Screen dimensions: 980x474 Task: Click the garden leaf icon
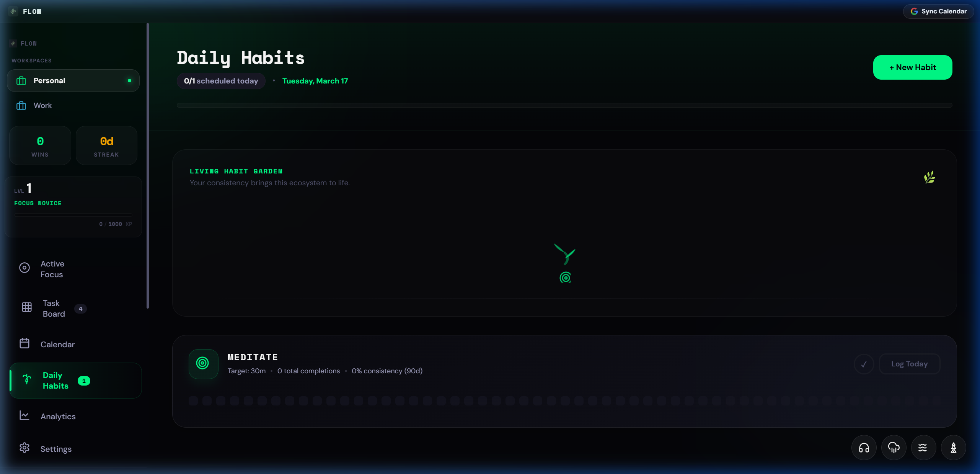(x=929, y=177)
